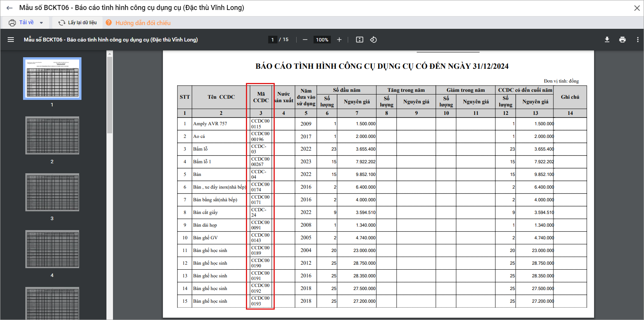Viewport: 644px width, 320px height.
Task: Click the 100% zoom level field
Action: [322, 40]
